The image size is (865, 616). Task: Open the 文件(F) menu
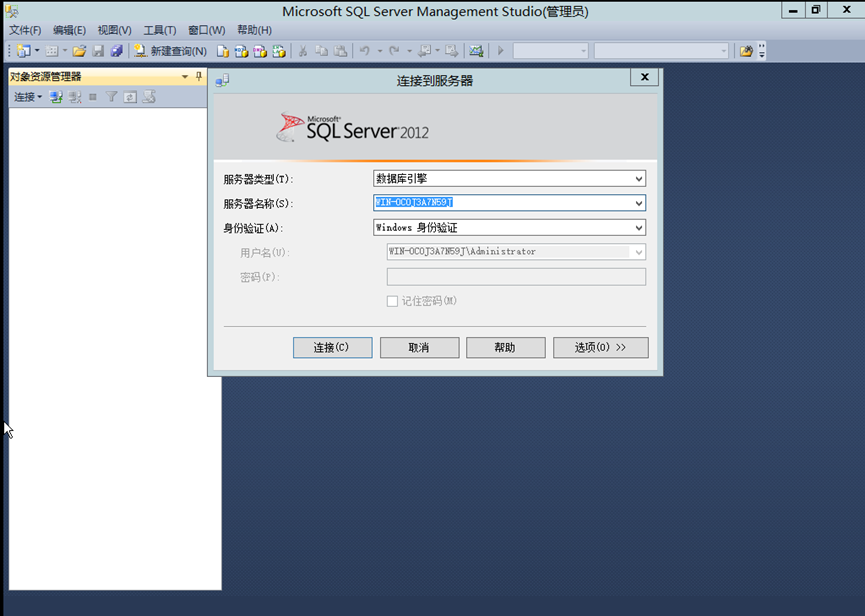pyautogui.click(x=25, y=30)
